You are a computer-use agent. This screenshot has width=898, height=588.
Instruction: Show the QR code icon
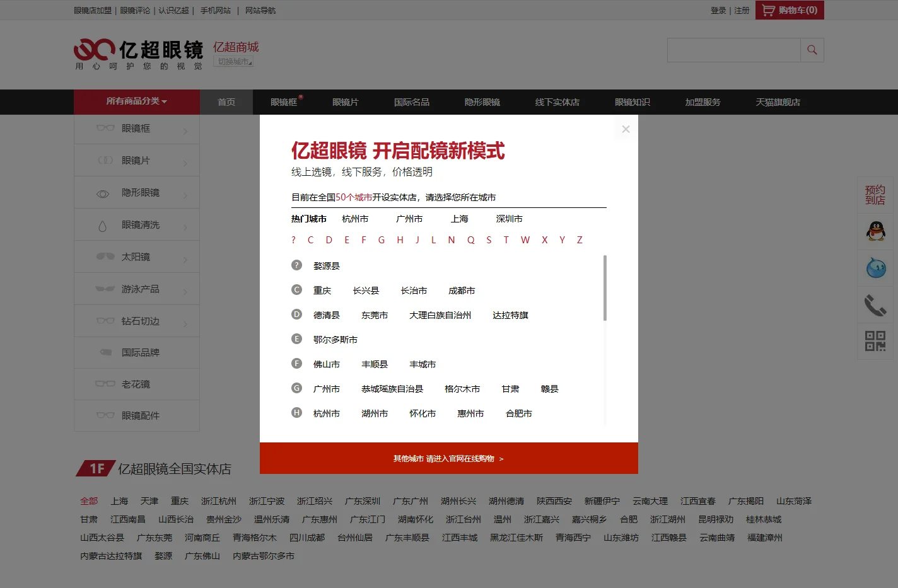tap(875, 341)
